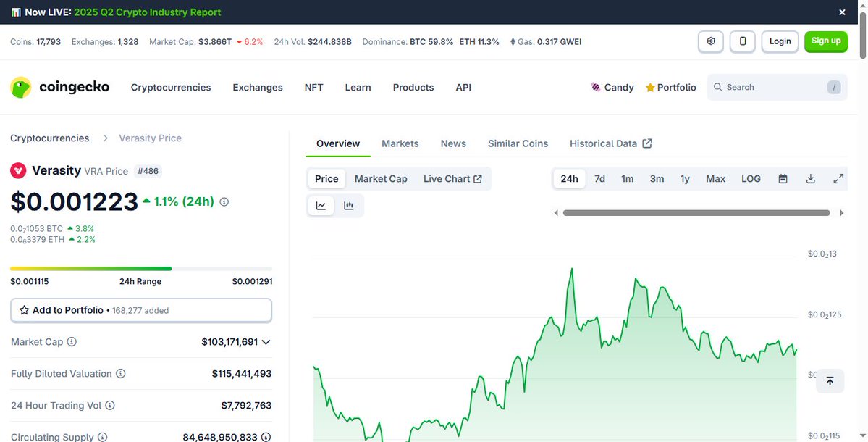The height and width of the screenshot is (442, 868).
Task: Click the page vertical scrollbar
Action: tap(862, 34)
